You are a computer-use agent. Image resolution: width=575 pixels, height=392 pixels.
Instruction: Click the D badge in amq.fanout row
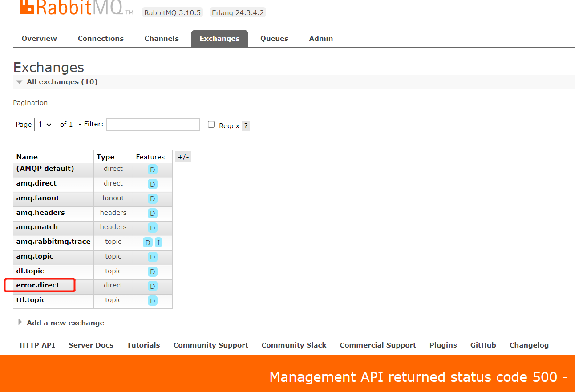153,199
